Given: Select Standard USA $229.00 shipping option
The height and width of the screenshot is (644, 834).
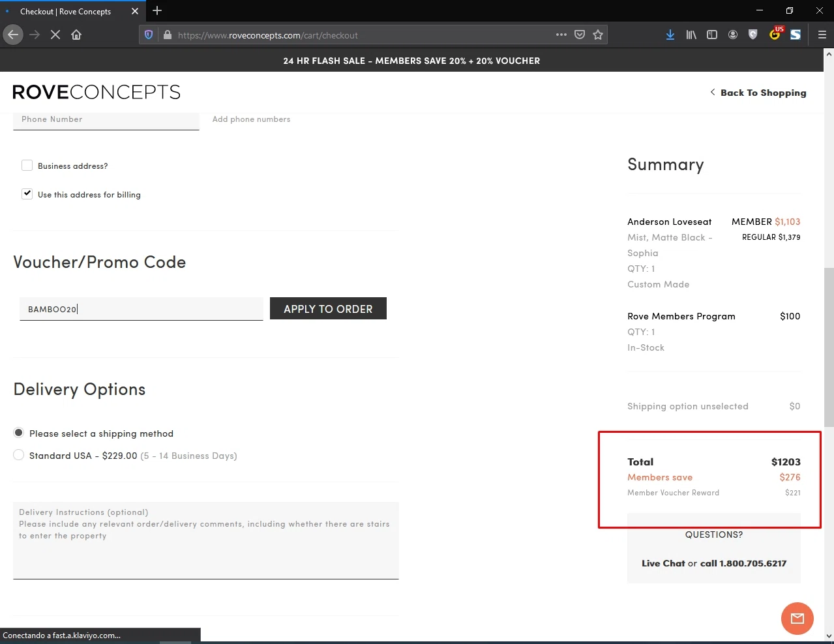Looking at the screenshot, I should coord(18,455).
